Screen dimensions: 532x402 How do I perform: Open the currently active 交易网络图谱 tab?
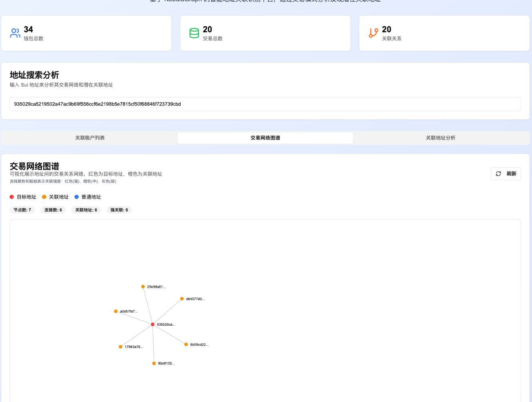point(265,138)
